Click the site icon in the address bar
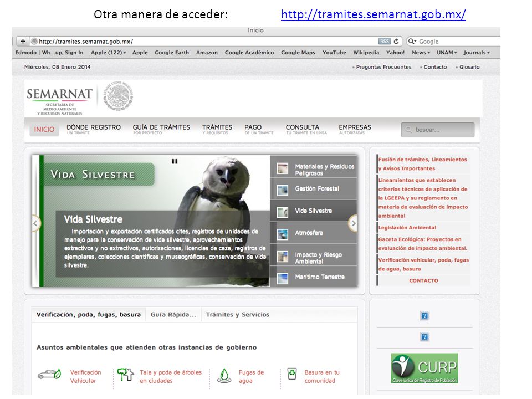 [34, 42]
